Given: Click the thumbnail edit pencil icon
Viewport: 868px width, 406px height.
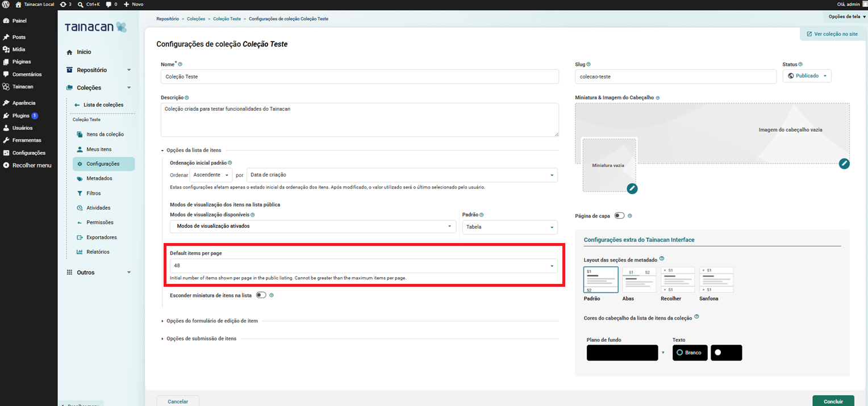Looking at the screenshot, I should 632,189.
